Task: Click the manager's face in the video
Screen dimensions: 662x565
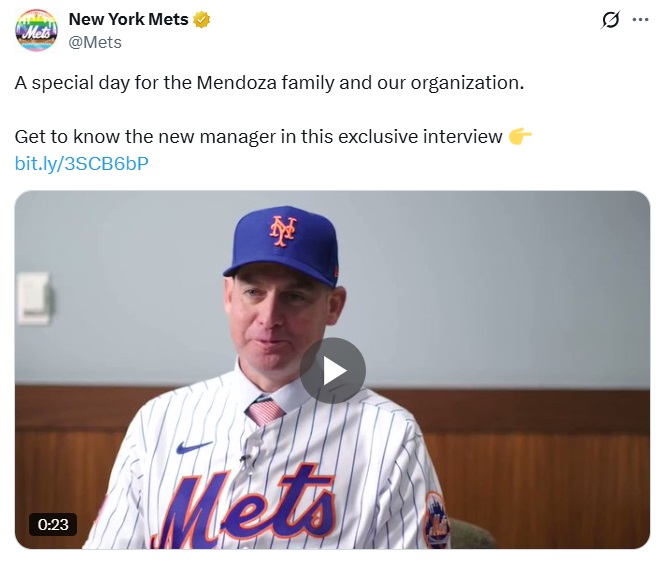Action: [278, 320]
